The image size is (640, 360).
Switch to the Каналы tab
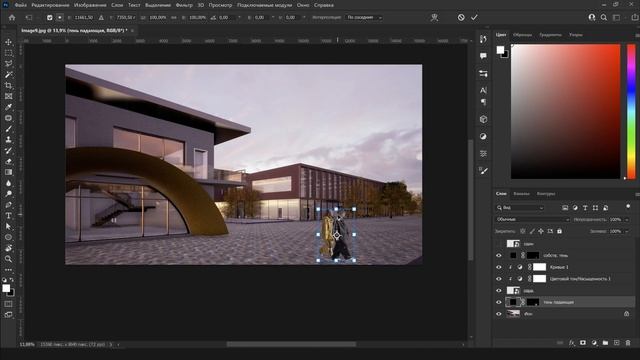tap(521, 194)
